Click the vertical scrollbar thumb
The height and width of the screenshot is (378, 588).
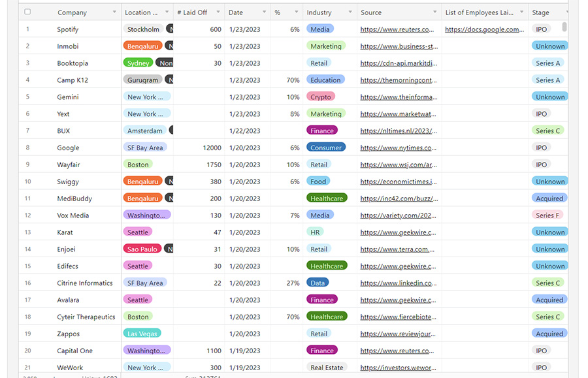pos(564,27)
